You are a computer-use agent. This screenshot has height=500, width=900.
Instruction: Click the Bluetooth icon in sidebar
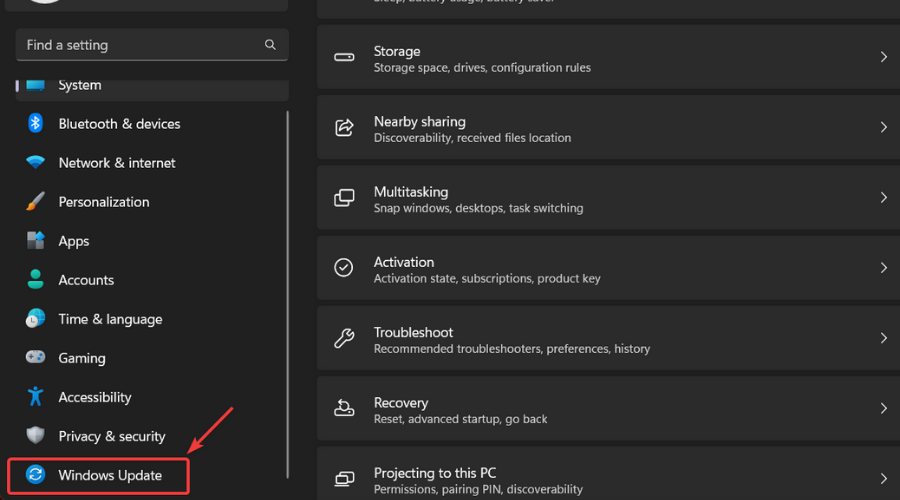pos(36,123)
